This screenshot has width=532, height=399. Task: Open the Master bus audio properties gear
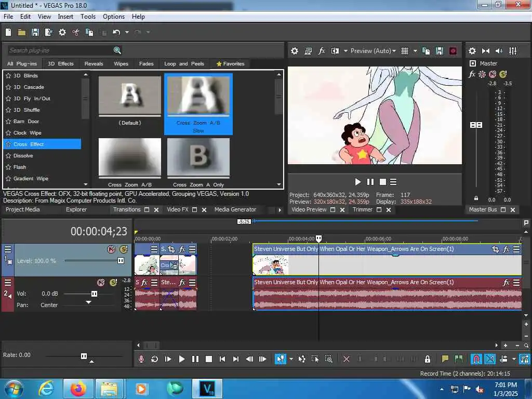[472, 51]
